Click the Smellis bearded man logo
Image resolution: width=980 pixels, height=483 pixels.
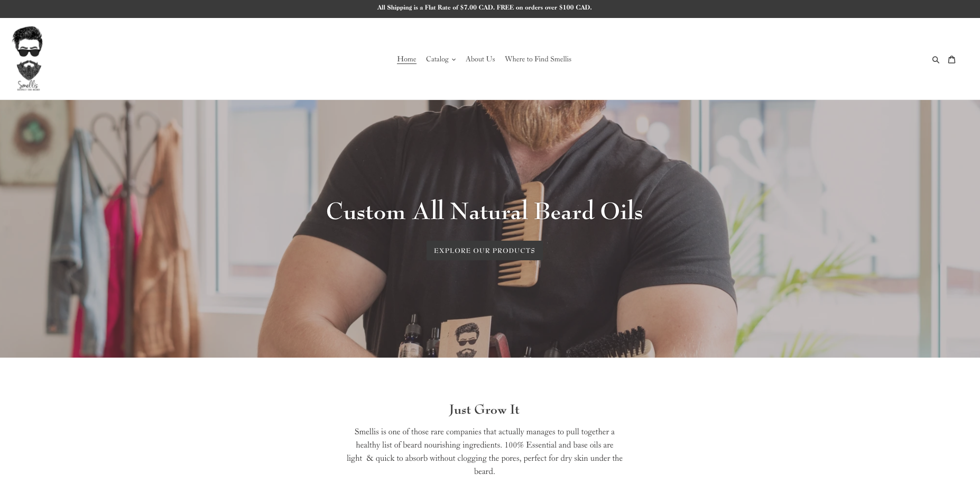(x=27, y=59)
